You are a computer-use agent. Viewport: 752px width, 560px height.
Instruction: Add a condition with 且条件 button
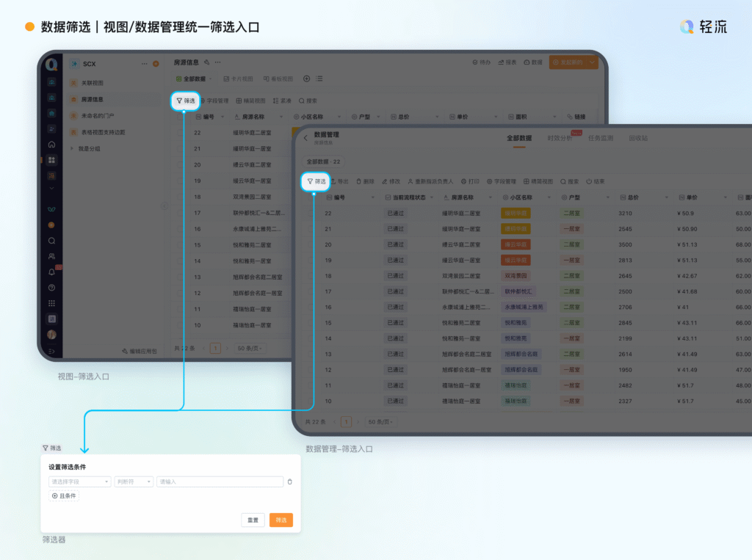(x=64, y=496)
